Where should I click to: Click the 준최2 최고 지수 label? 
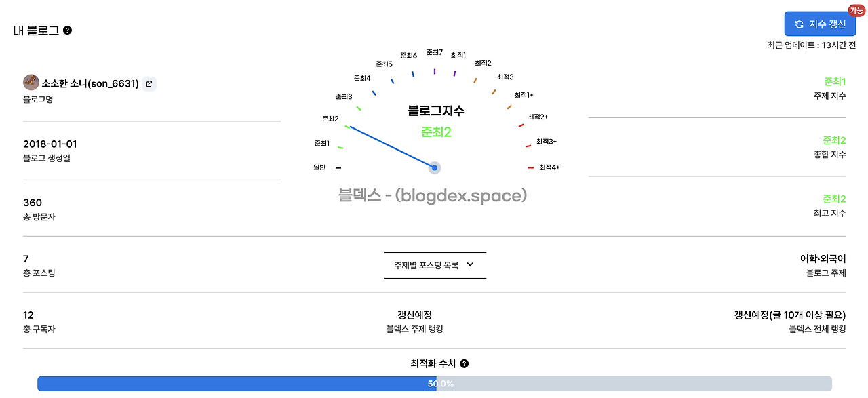(833, 199)
